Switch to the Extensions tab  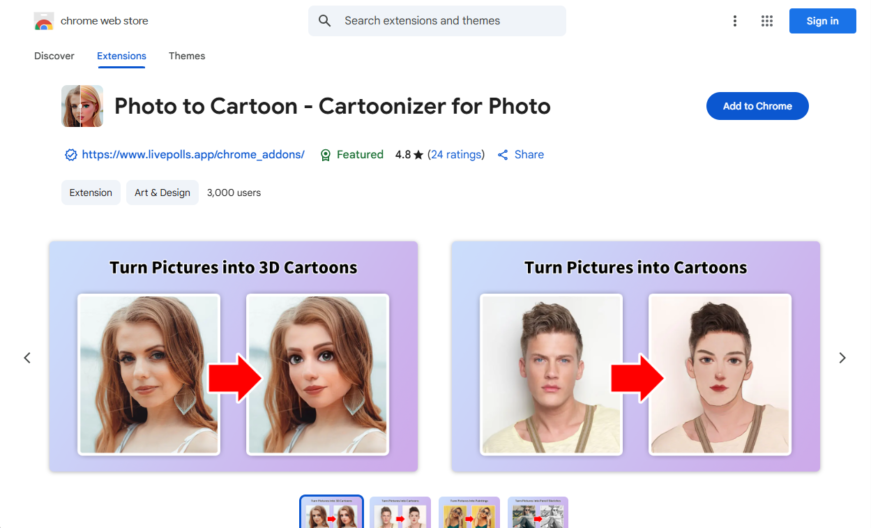point(121,56)
